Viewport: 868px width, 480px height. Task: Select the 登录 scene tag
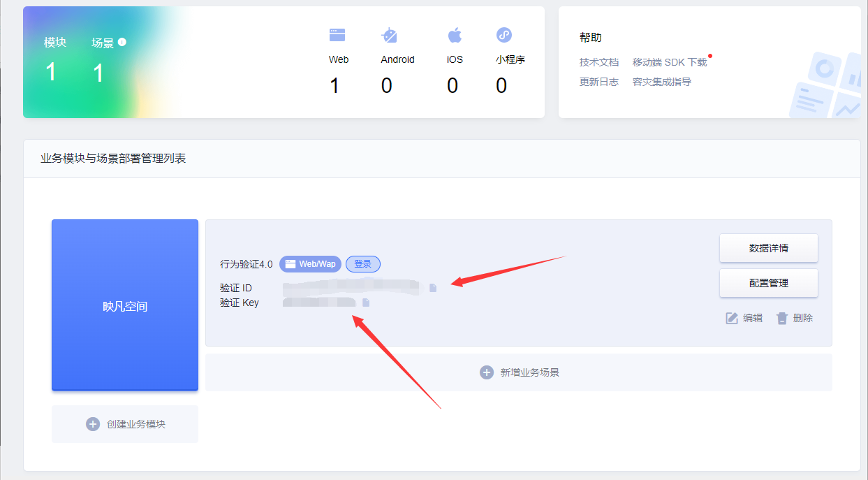[363, 264]
